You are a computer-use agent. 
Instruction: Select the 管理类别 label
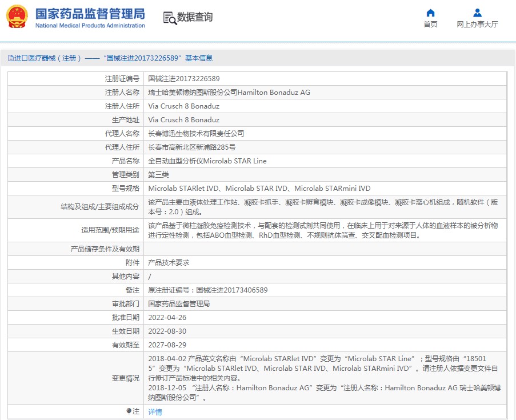[x=126, y=175]
